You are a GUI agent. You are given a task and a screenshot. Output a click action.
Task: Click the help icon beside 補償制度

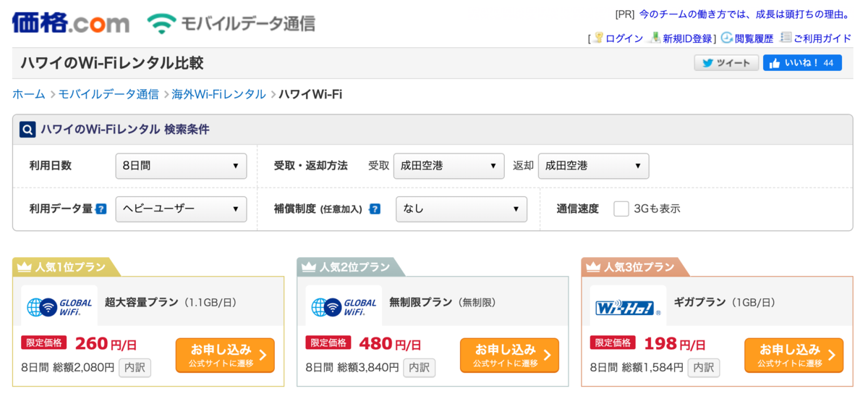(375, 209)
